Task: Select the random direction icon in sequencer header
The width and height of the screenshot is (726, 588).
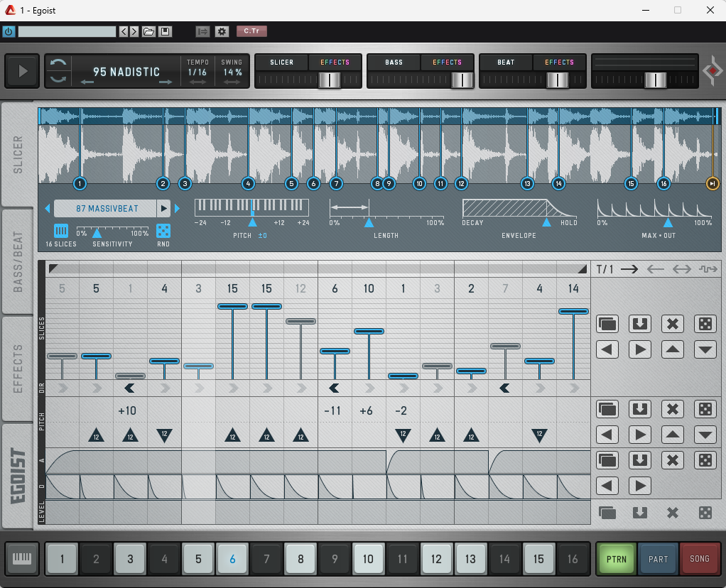Action: click(x=708, y=269)
